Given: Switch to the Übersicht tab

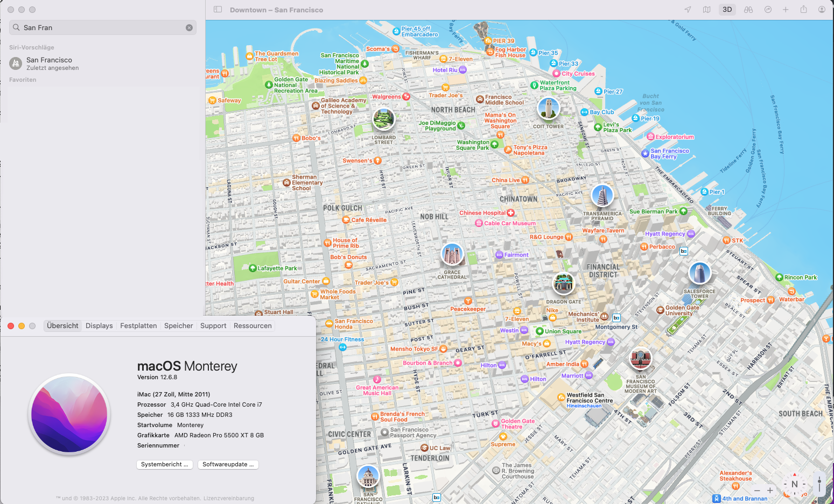Looking at the screenshot, I should pos(62,326).
